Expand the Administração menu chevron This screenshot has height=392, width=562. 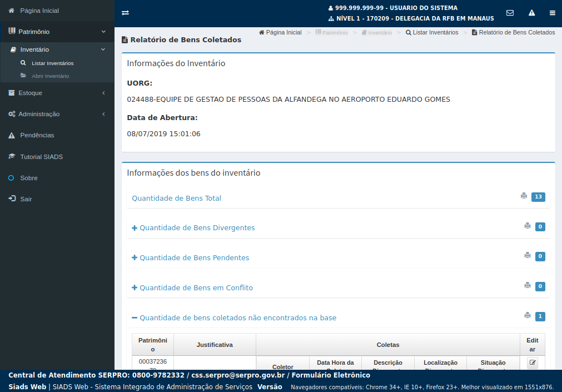[x=103, y=114]
